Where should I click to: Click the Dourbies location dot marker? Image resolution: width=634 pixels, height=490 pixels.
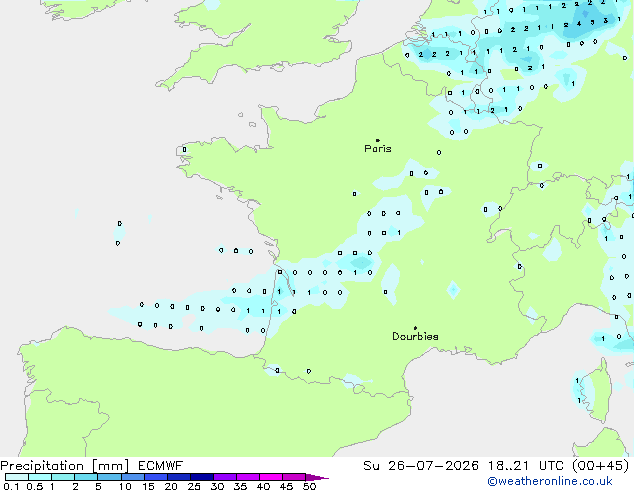click(415, 328)
